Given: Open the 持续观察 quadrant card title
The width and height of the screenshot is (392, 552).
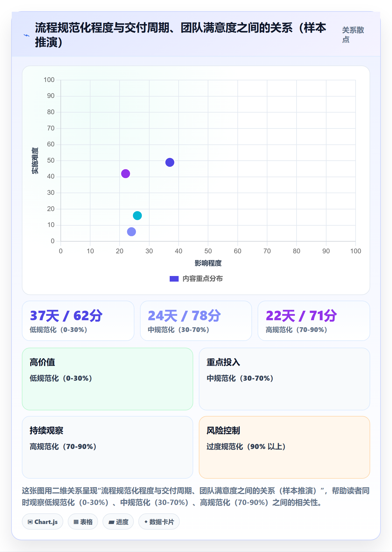Looking at the screenshot, I should pos(46,431).
